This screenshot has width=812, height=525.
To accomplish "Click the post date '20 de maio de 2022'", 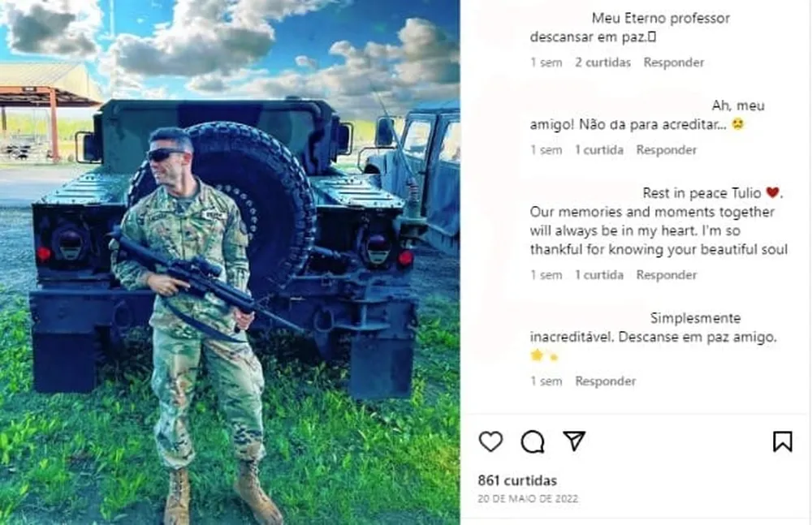I will [528, 499].
